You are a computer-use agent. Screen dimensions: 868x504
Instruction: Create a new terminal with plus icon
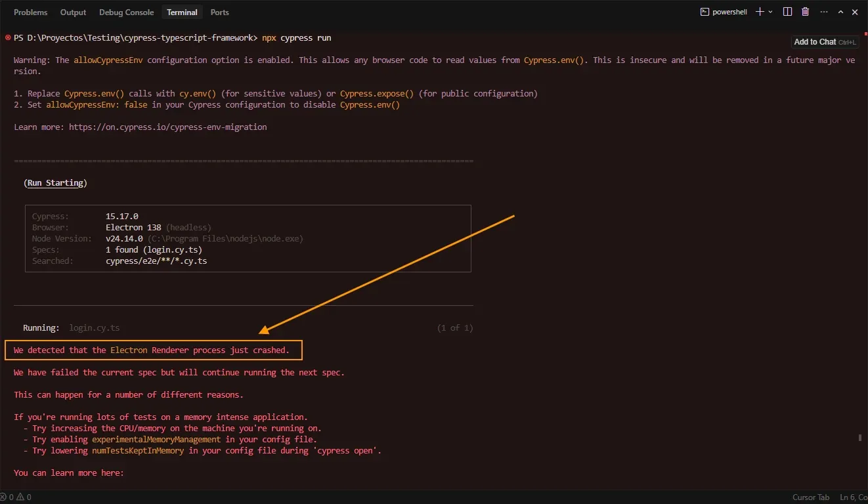tap(760, 12)
